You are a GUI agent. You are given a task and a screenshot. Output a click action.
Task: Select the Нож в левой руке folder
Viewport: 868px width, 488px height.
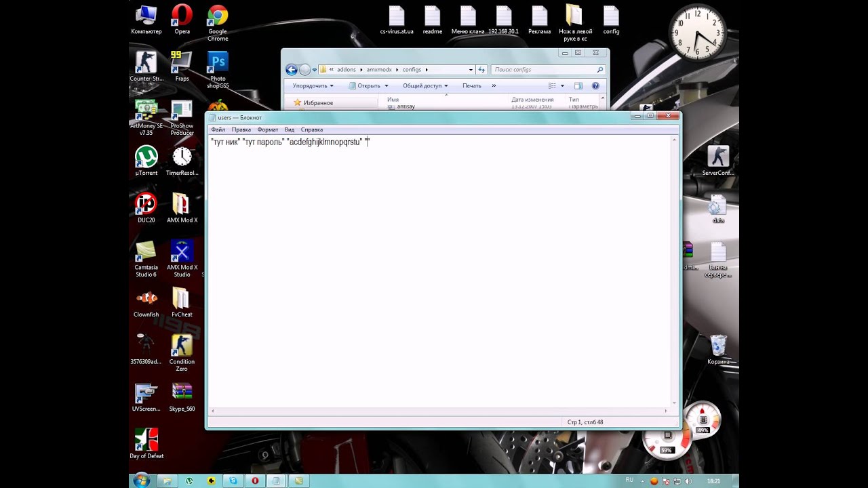(575, 22)
